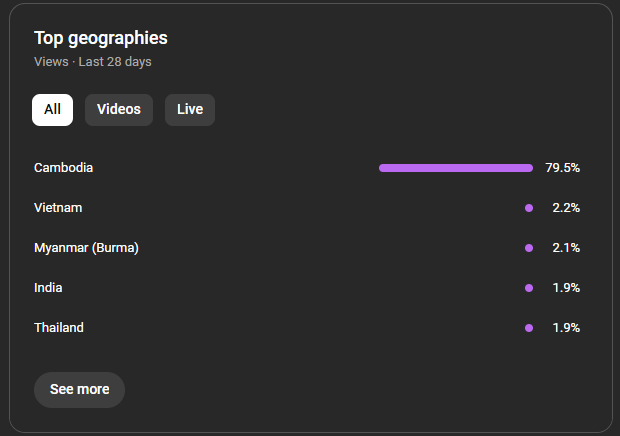Click the India country label
Screen dimensions: 620x436
[48, 288]
